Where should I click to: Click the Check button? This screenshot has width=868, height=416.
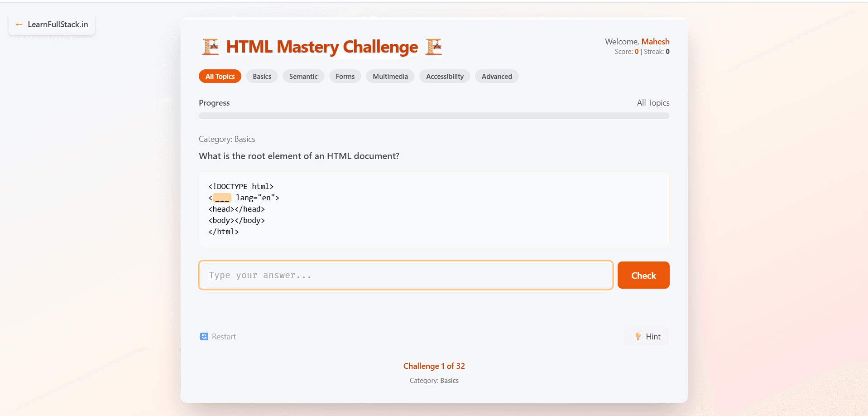pyautogui.click(x=643, y=275)
